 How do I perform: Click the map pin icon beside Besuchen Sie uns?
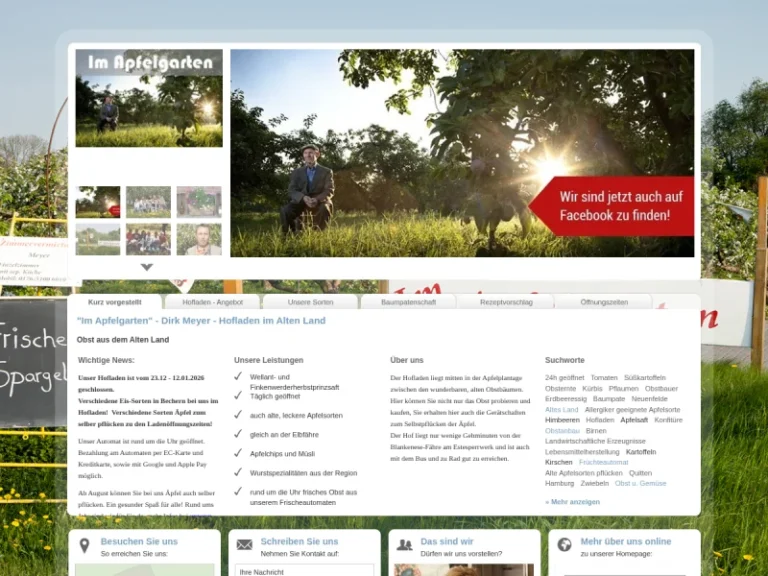coord(84,546)
